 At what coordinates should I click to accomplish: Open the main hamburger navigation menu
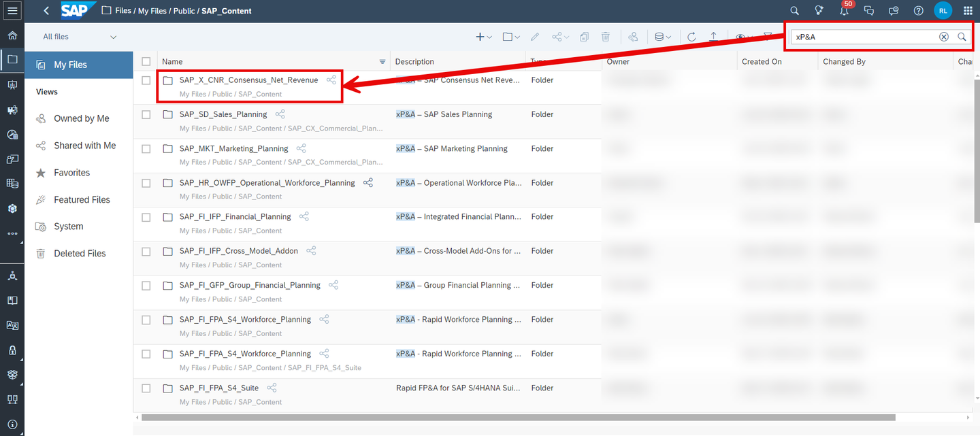pyautogui.click(x=12, y=11)
